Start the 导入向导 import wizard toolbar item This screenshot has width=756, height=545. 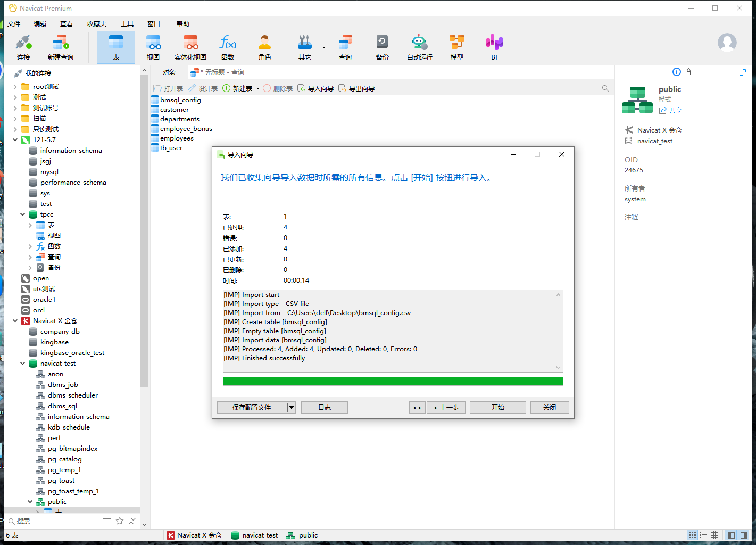(315, 88)
